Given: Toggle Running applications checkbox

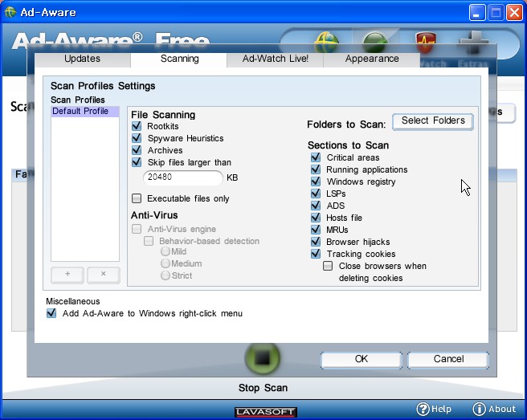Looking at the screenshot, I should pos(316,169).
